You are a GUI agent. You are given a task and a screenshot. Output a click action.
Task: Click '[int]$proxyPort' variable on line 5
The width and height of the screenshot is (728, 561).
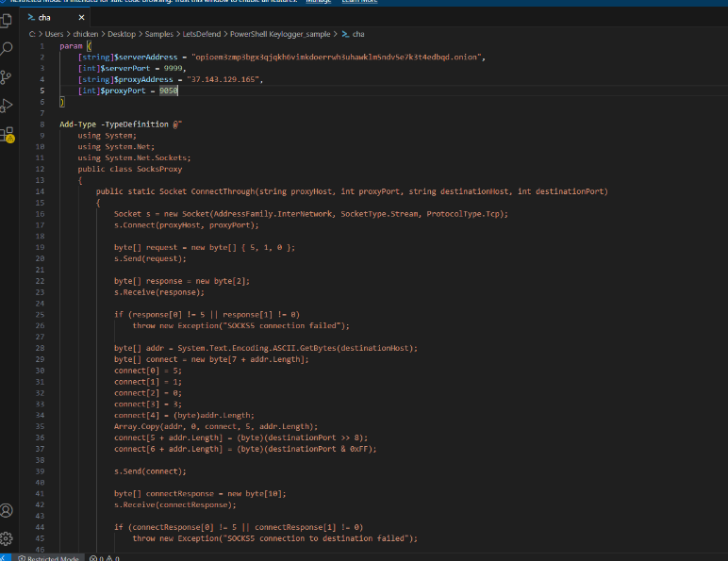pyautogui.click(x=112, y=91)
